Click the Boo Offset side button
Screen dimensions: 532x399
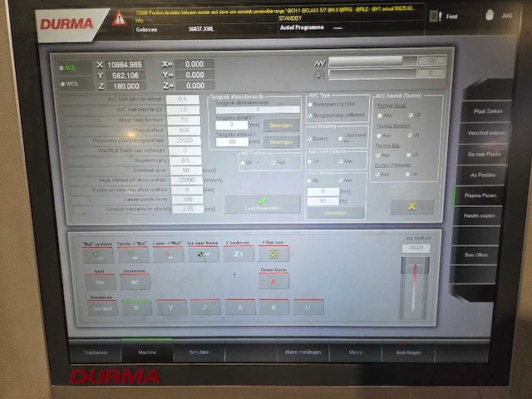click(x=475, y=255)
